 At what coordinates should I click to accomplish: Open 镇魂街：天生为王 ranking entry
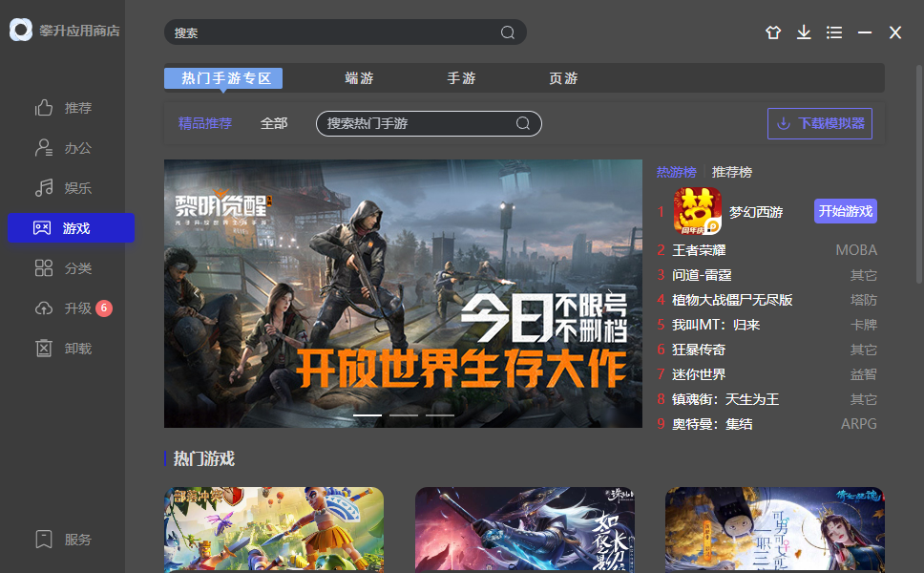tap(725, 399)
